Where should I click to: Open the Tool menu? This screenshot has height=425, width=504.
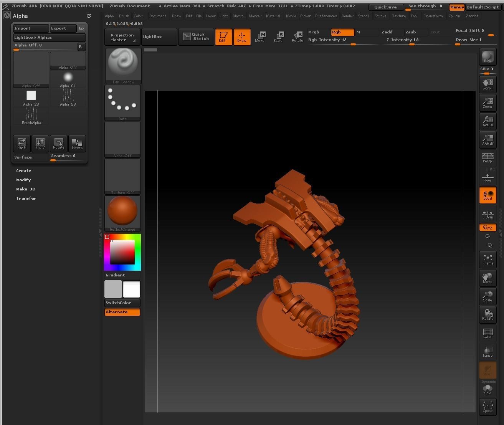414,16
